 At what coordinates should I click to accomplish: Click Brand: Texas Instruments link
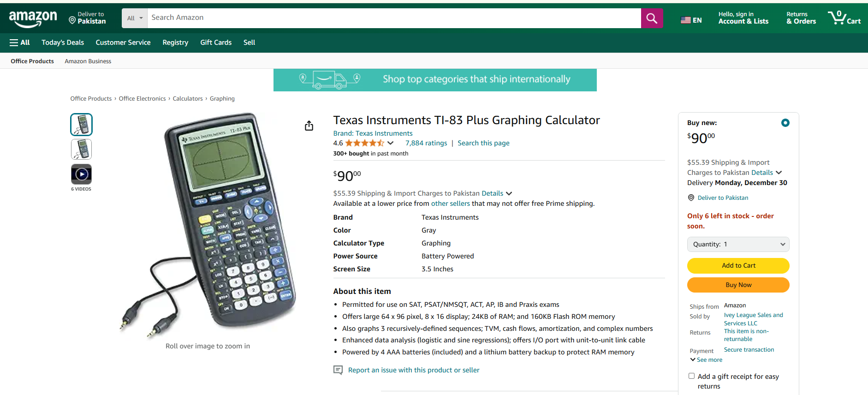point(373,133)
